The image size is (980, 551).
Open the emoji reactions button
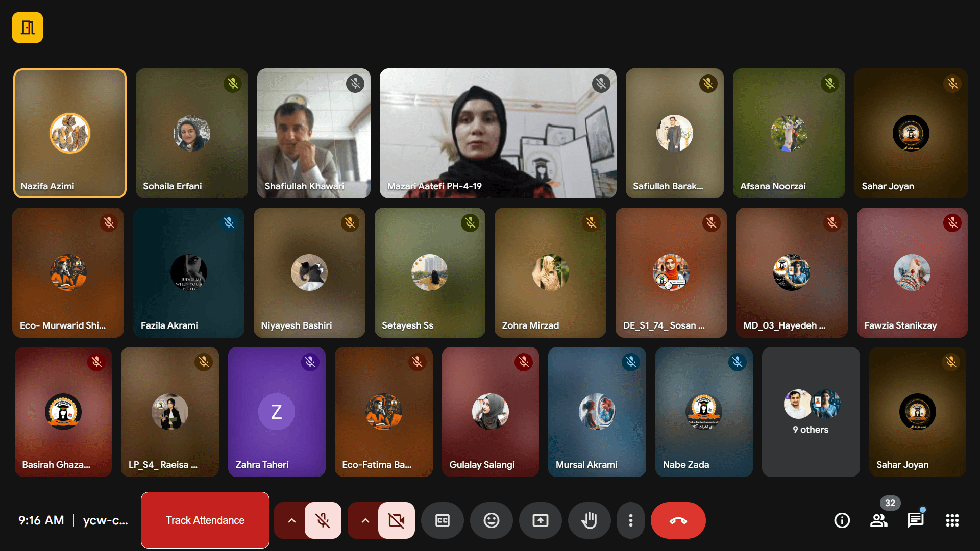(x=491, y=520)
